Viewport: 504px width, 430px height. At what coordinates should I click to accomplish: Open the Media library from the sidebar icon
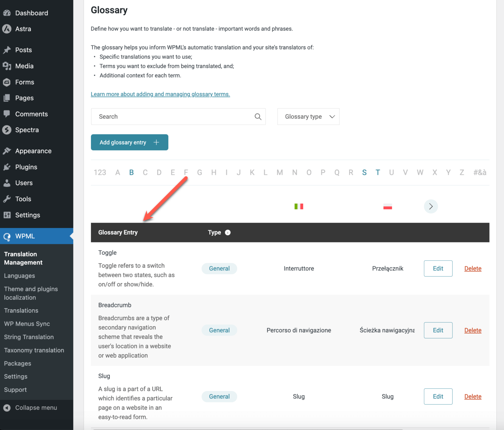point(7,66)
